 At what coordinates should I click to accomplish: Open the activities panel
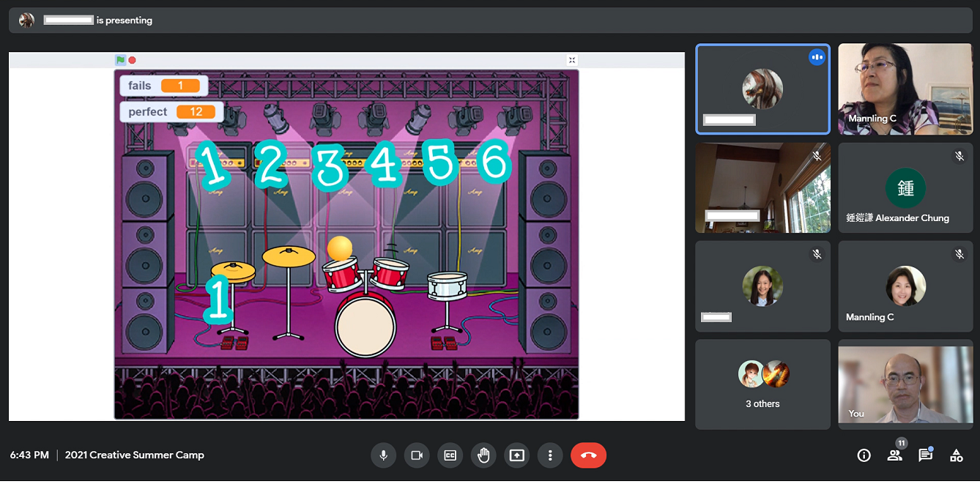[956, 455]
